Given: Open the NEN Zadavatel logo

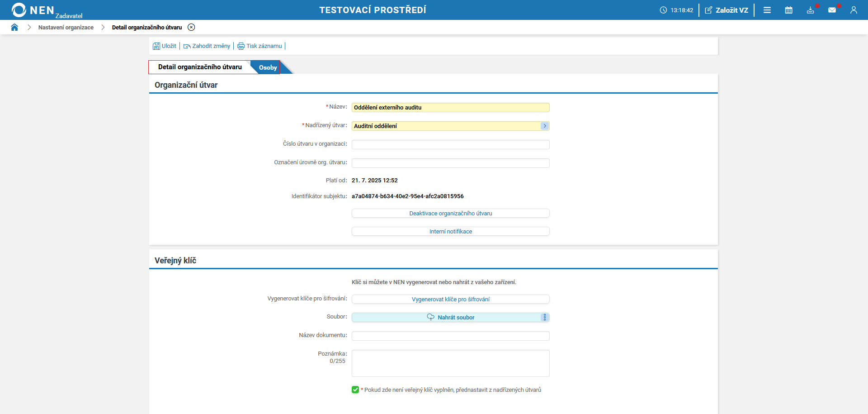Looking at the screenshot, I should [x=47, y=10].
